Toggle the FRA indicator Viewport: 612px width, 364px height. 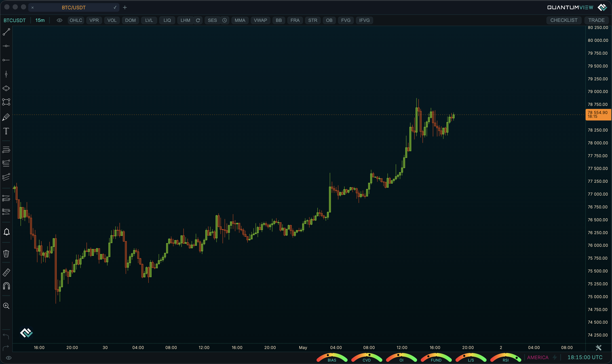(x=295, y=20)
